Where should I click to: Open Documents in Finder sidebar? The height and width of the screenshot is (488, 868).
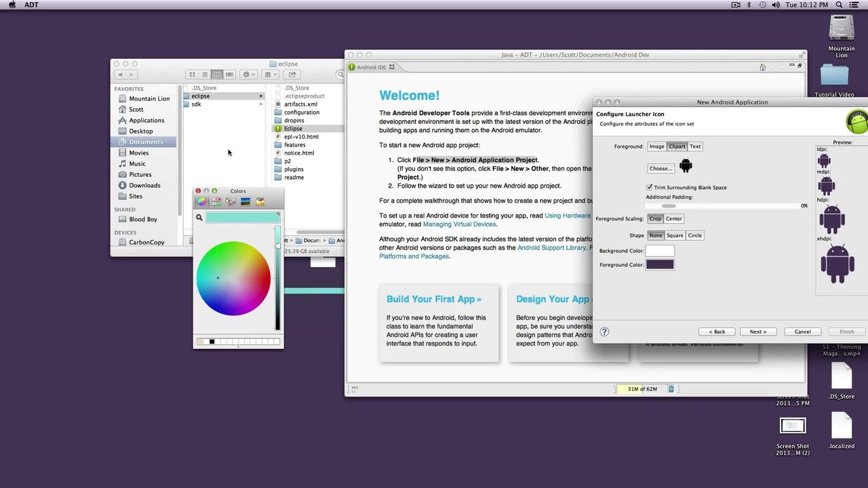(x=146, y=142)
